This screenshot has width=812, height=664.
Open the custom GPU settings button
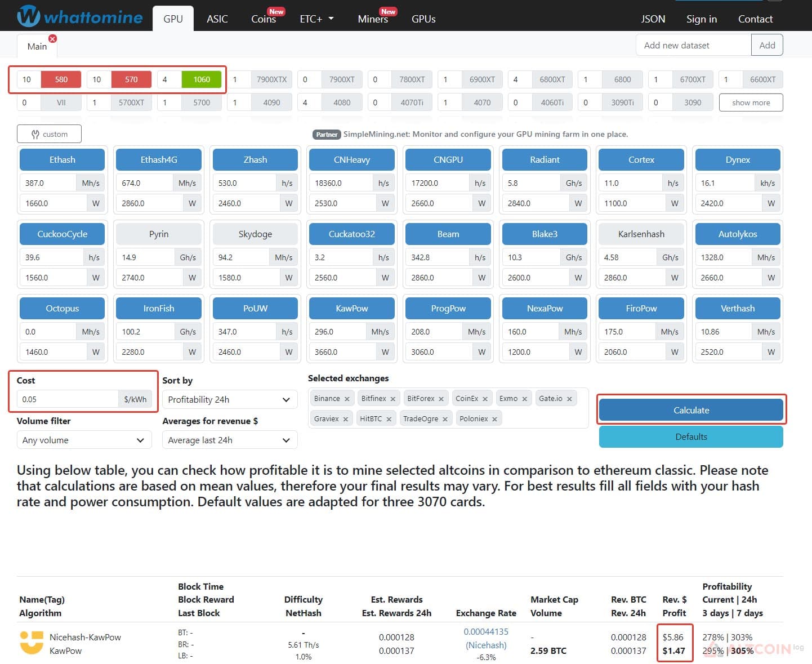[x=50, y=134]
